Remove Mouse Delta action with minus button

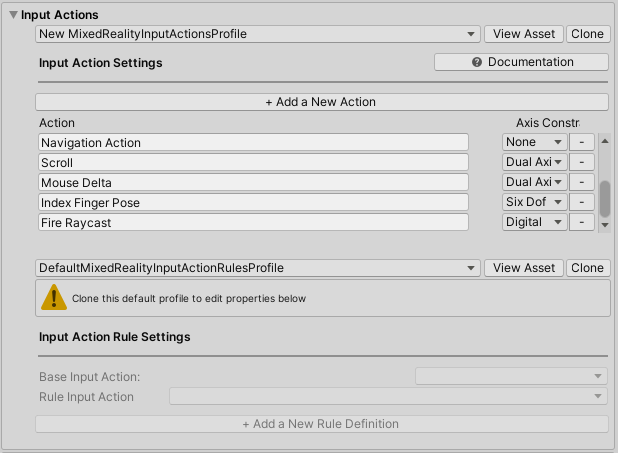(582, 182)
